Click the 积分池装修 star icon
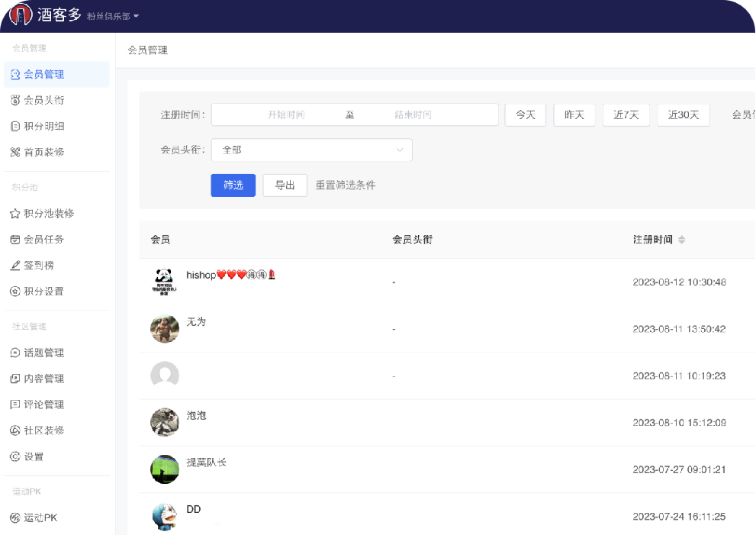 tap(15, 214)
